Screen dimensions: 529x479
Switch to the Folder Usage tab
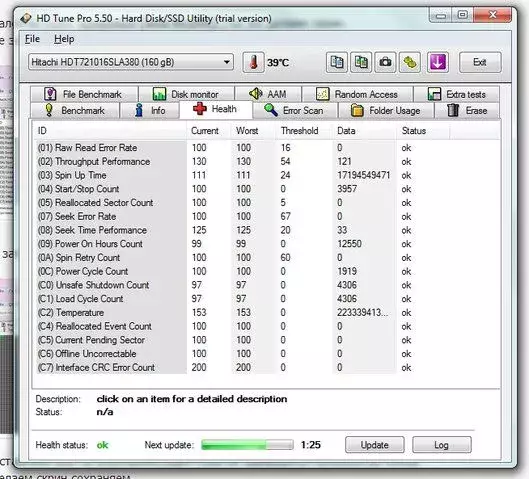pyautogui.click(x=386, y=111)
